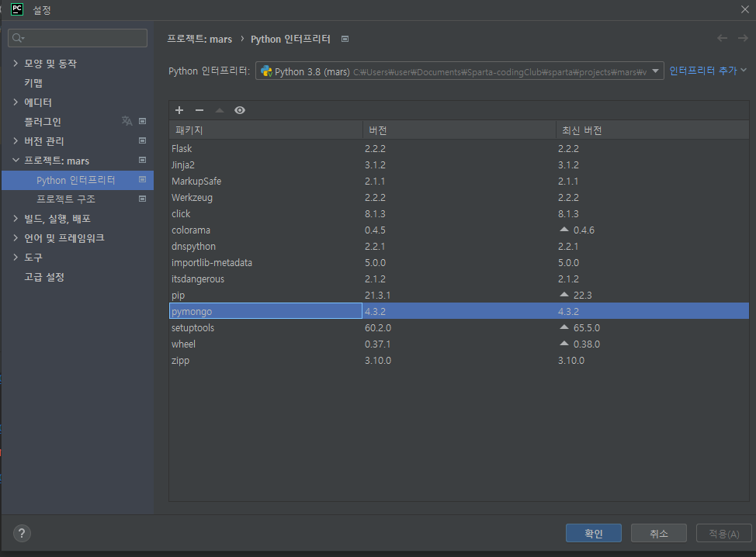
Task: Open the 인터프리터 추가 dropdown link
Action: tap(707, 71)
